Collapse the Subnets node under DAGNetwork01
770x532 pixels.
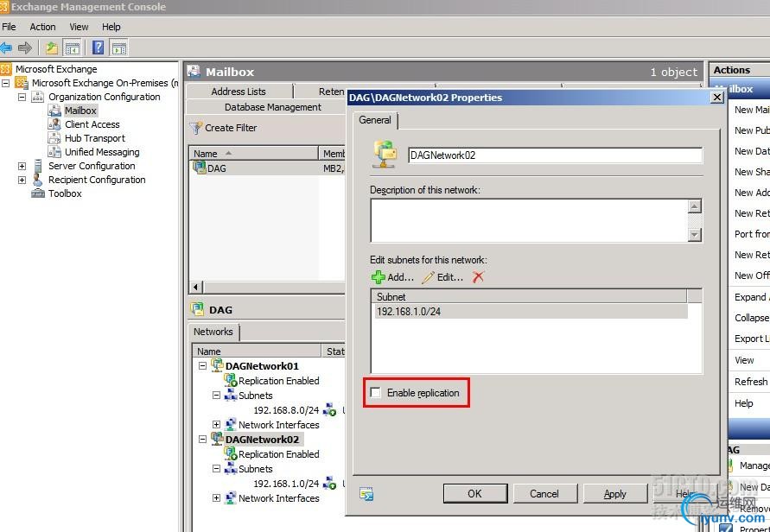[x=216, y=395]
